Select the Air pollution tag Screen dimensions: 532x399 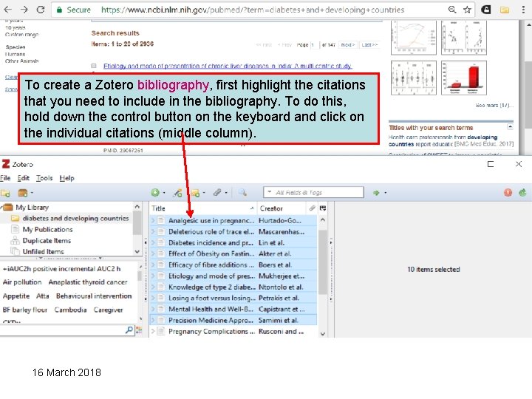click(22, 282)
